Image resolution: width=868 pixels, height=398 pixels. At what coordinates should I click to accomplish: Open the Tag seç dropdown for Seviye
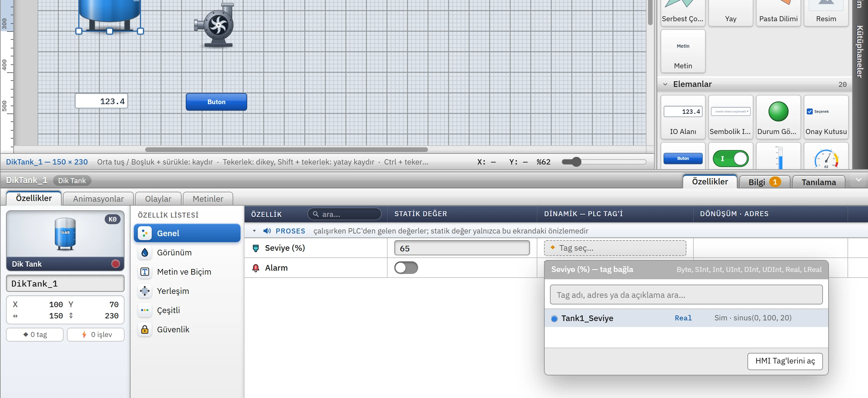click(615, 248)
